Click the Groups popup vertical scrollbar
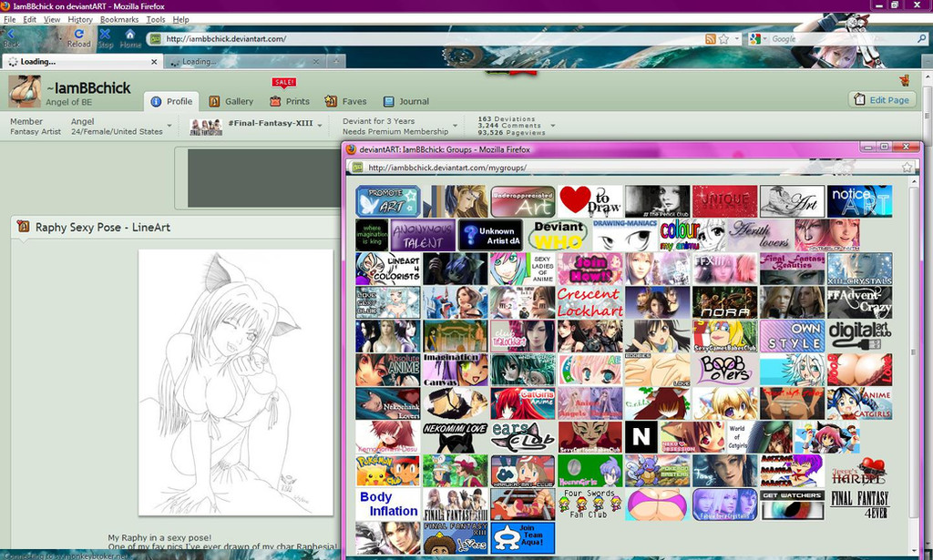The image size is (933, 560). (913, 367)
